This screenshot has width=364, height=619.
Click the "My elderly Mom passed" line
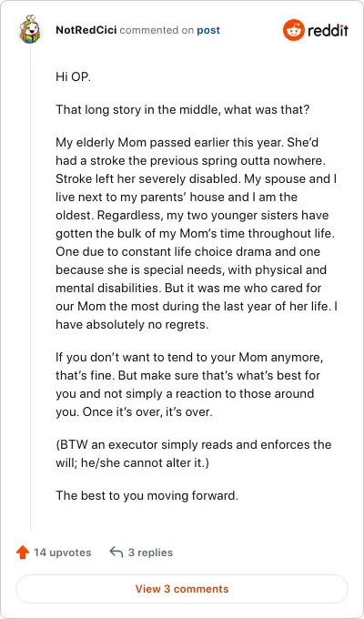(187, 143)
